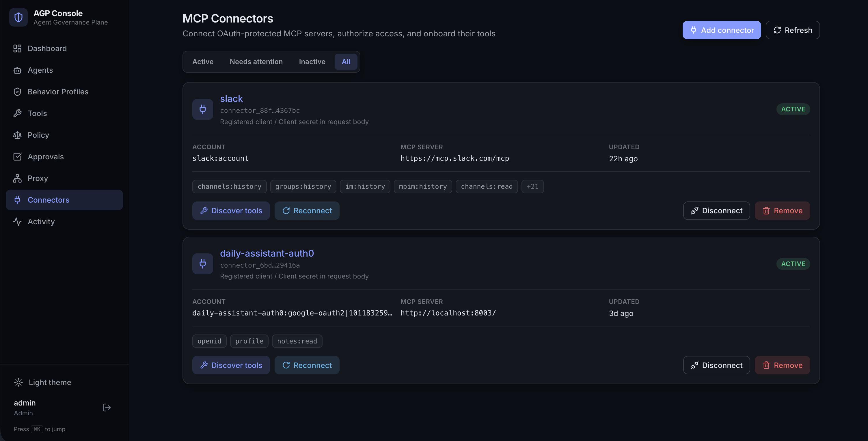Go to Approvals in sidebar
The width and height of the screenshot is (868, 441).
64,157
